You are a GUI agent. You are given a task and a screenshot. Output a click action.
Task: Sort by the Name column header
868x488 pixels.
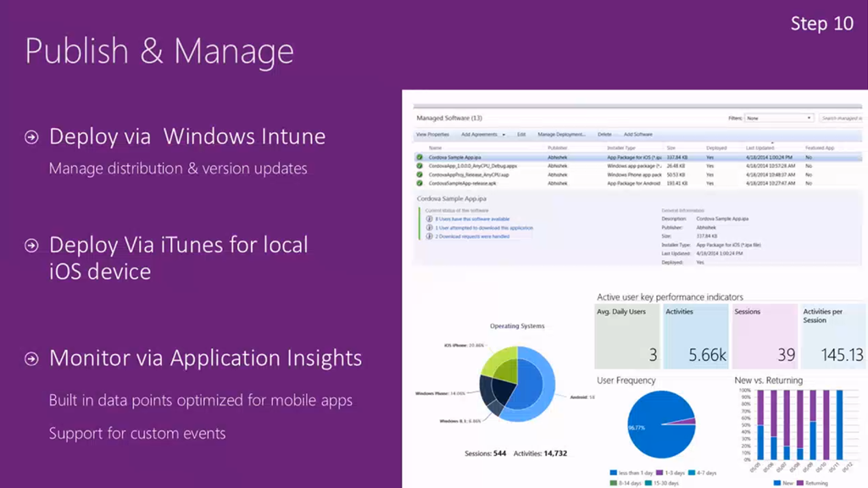coord(435,148)
